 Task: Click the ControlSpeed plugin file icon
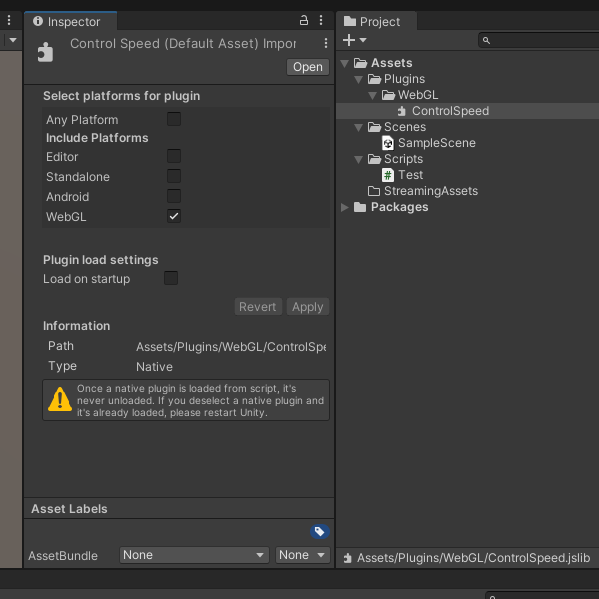401,111
